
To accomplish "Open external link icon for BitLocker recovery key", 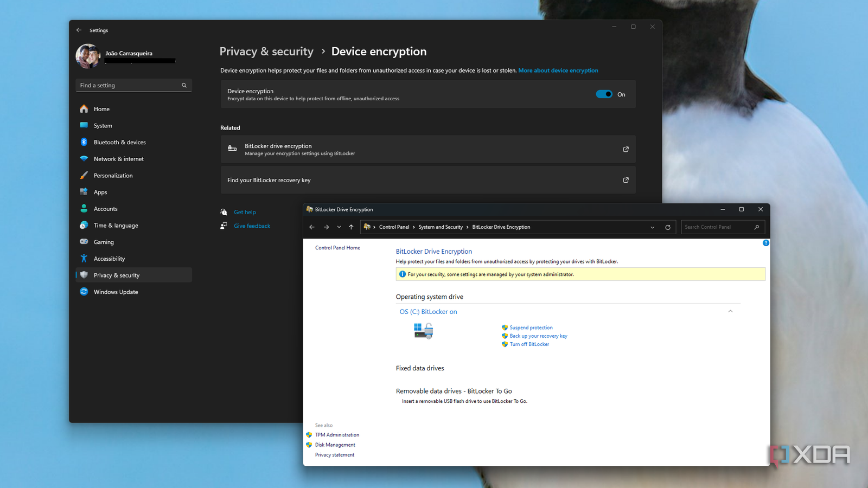I will click(626, 180).
